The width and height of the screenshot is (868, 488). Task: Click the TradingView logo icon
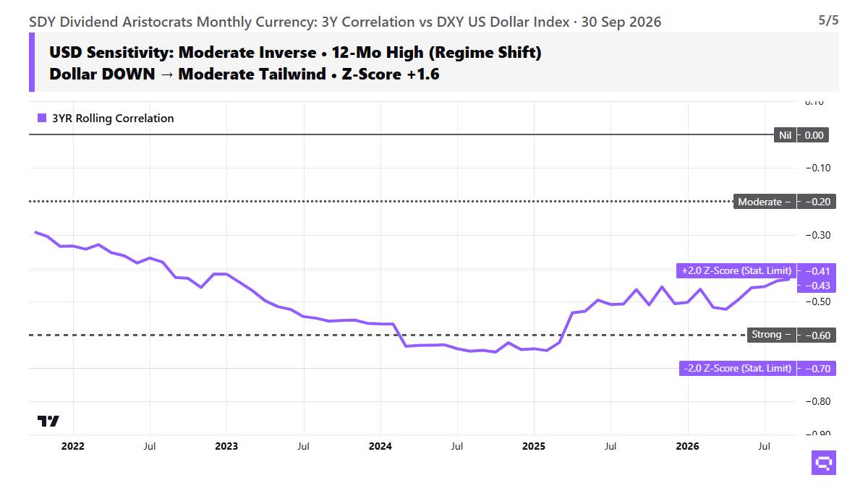click(x=48, y=421)
